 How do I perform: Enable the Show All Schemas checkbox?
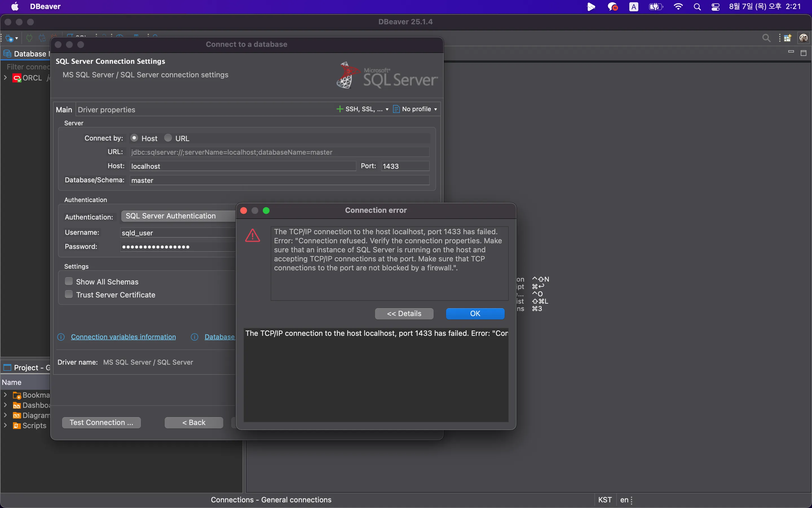69,281
